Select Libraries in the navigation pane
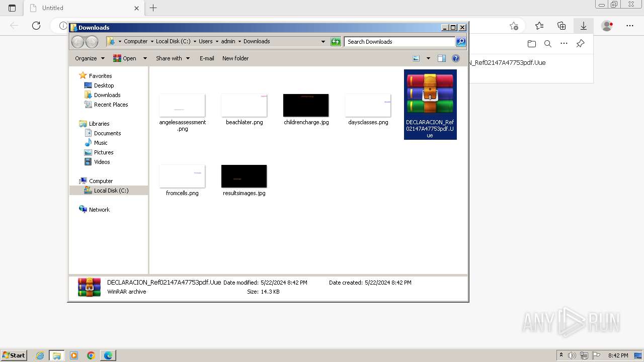 pos(99,124)
